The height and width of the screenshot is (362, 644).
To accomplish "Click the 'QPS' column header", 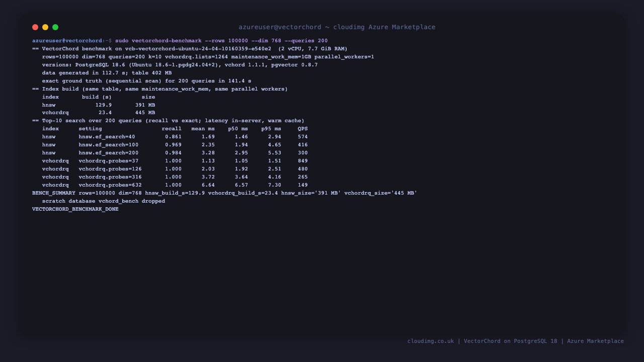I will [302, 129].
